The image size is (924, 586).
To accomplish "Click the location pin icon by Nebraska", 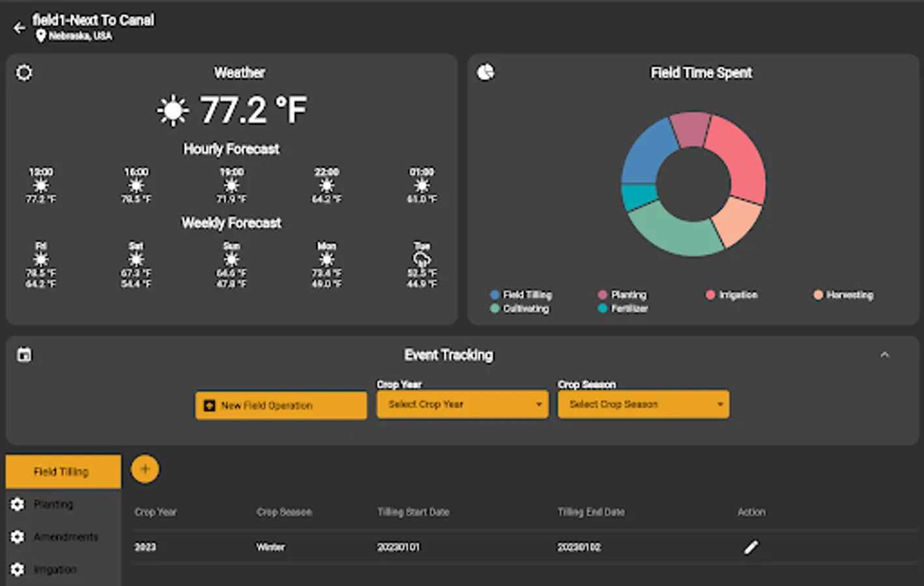I will tap(40, 36).
